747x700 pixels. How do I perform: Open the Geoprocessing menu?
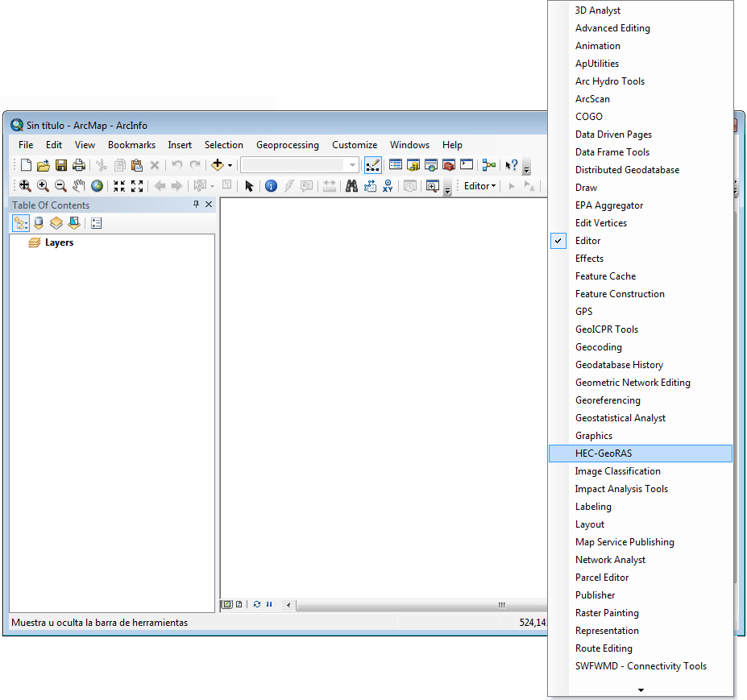(287, 145)
